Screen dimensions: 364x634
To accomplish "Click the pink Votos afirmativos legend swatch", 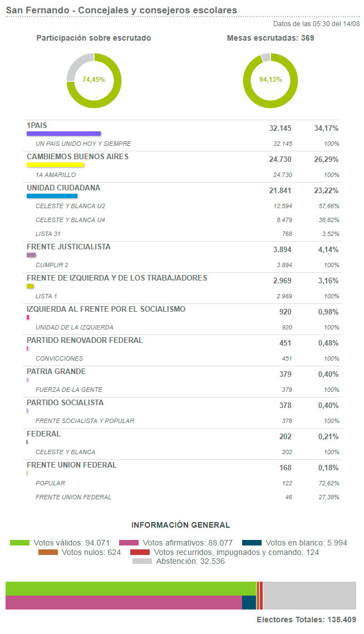I will (129, 542).
